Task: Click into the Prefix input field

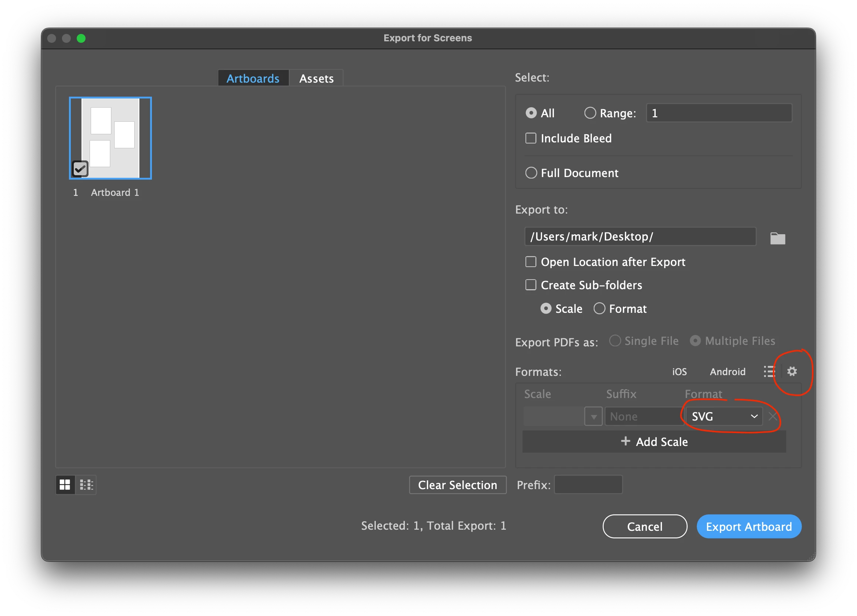Action: [x=588, y=485]
